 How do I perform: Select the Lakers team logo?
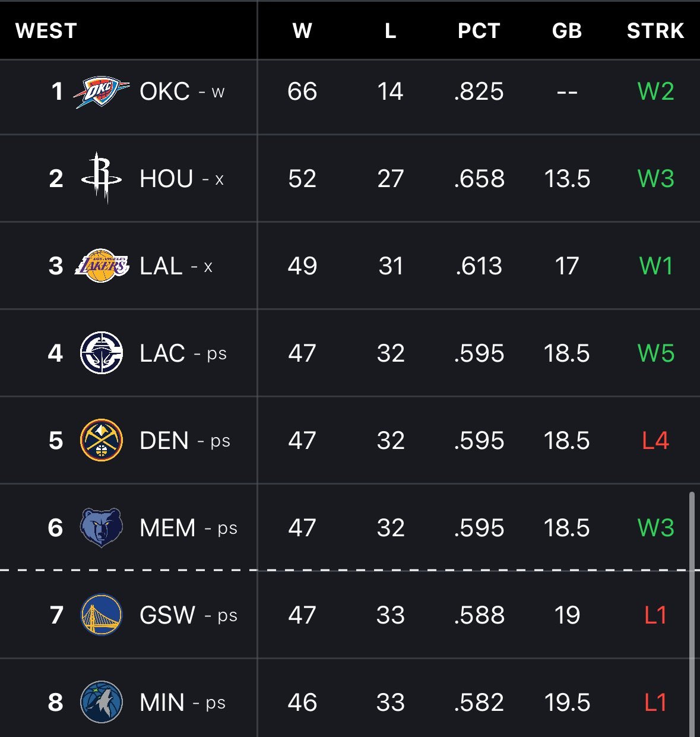point(102,266)
